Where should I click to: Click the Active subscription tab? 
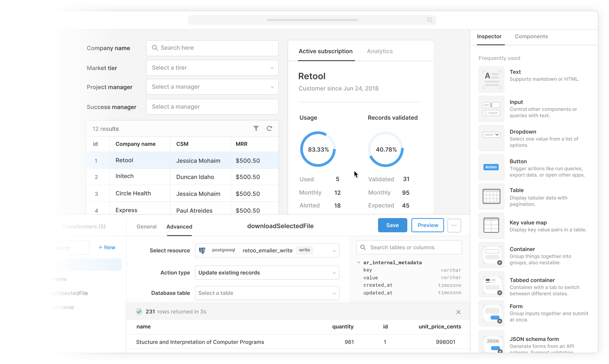[325, 51]
